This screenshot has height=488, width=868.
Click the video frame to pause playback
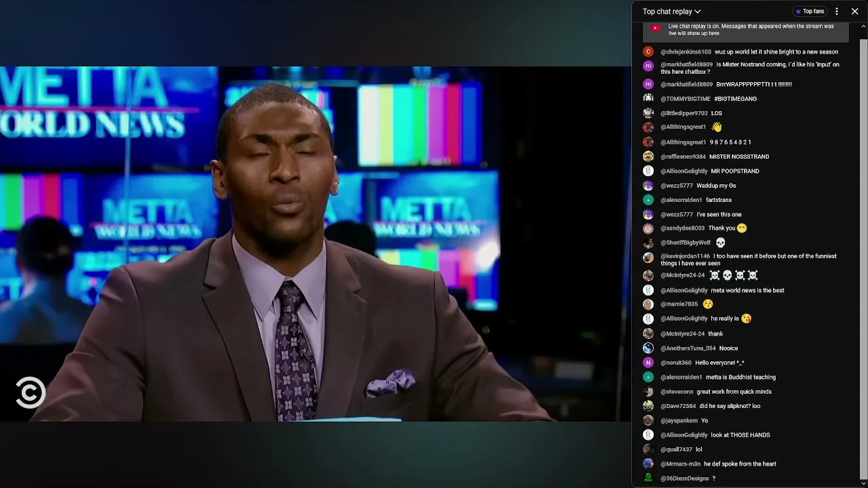point(315,244)
